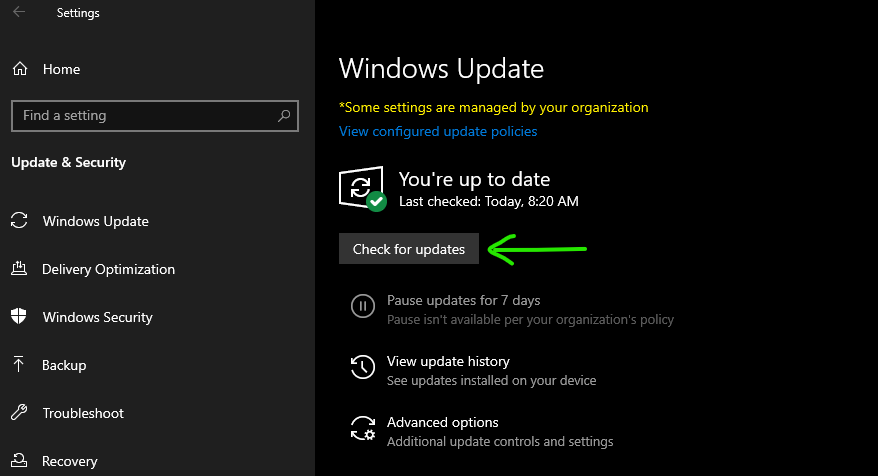
Task: Click See updates installed on your device text
Action: (x=492, y=381)
